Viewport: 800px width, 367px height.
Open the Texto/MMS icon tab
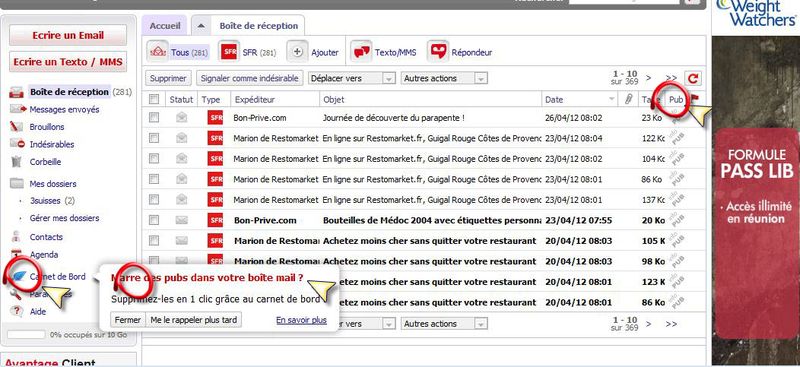pyautogui.click(x=361, y=52)
